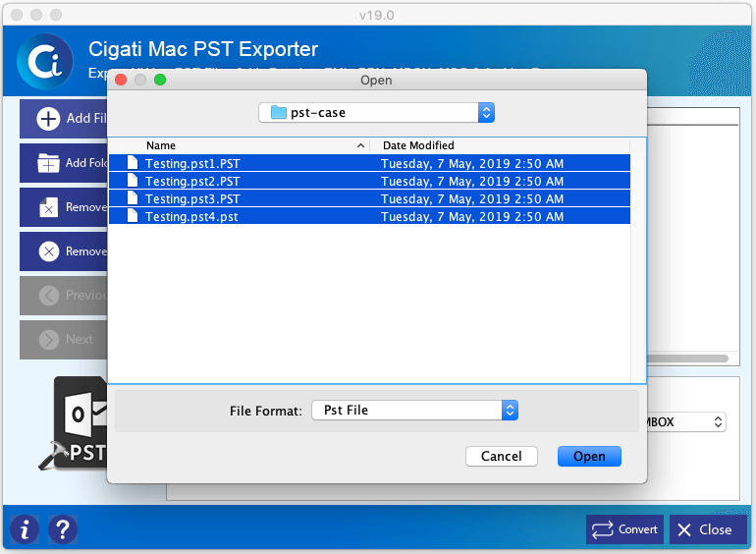This screenshot has width=756, height=554.
Task: Click the Remove file icon
Action: tap(48, 207)
